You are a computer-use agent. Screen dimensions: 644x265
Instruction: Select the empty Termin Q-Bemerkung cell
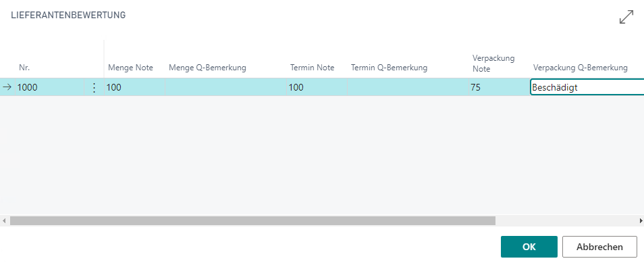(408, 88)
